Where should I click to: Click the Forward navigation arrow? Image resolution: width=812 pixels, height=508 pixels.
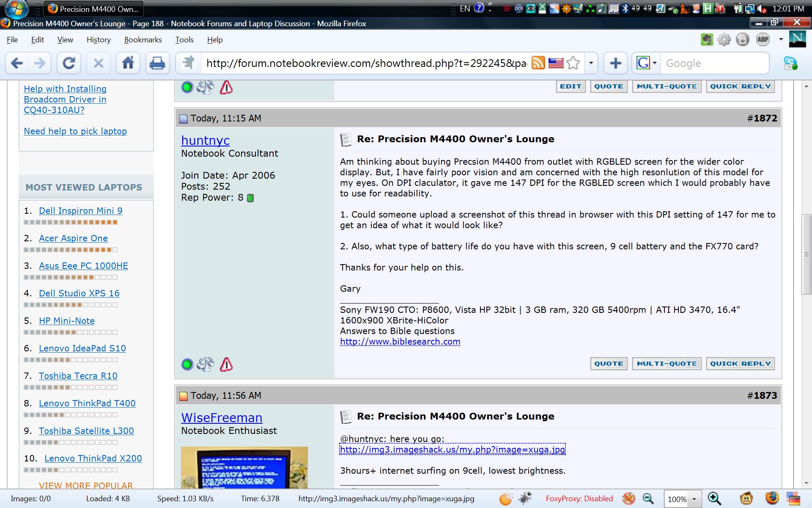tap(40, 63)
